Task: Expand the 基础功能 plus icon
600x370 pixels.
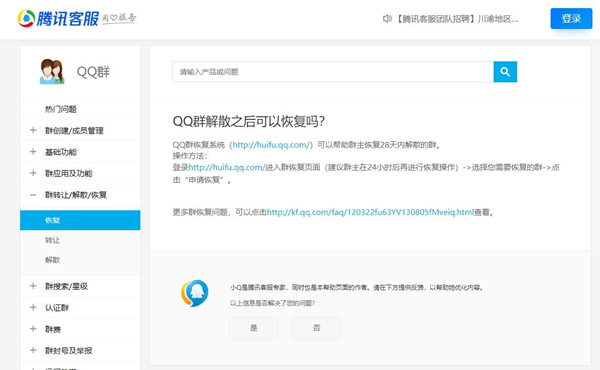Action: coord(33,152)
